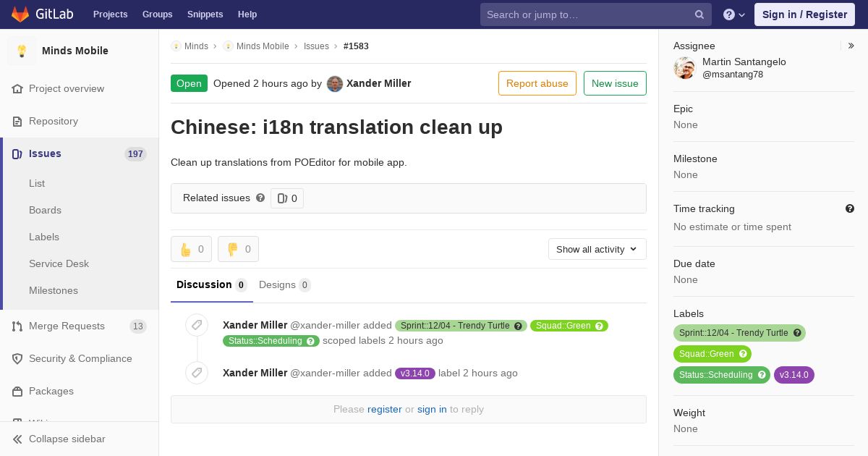The width and height of the screenshot is (868, 456).
Task: Click the Repository file icon
Action: tap(17, 121)
